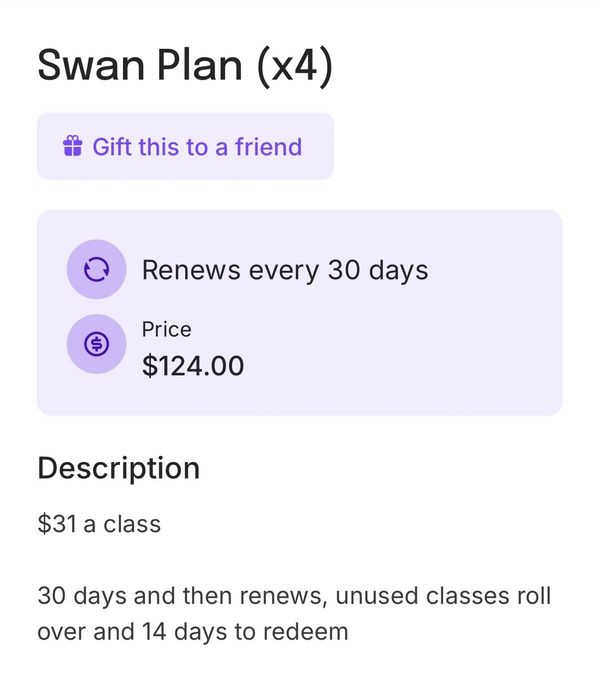
Task: Click the $31 a class text
Action: [99, 524]
